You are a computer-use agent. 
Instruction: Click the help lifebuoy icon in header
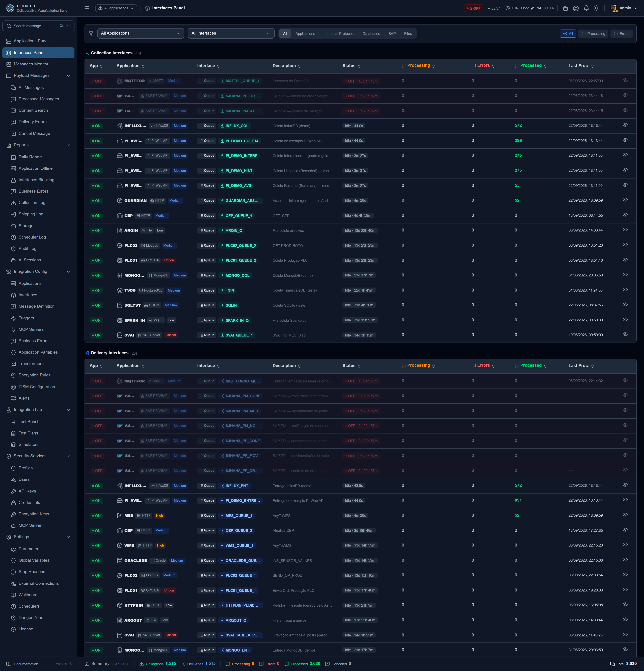(576, 8)
